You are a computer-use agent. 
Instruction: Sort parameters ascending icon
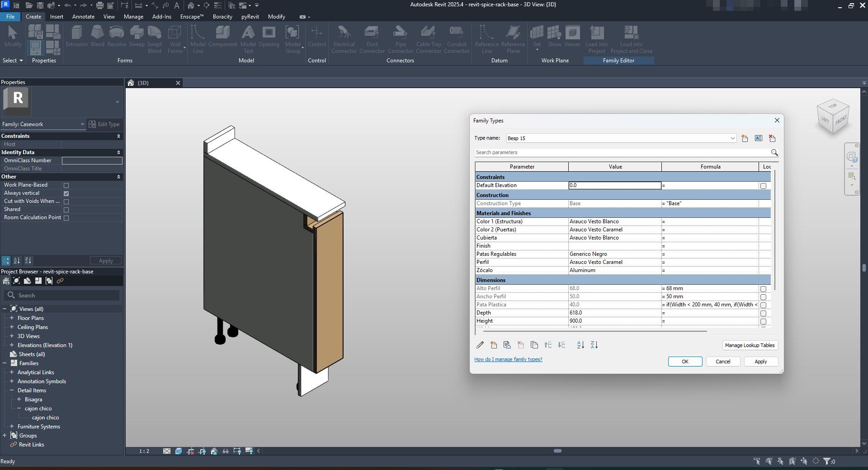pyautogui.click(x=580, y=345)
